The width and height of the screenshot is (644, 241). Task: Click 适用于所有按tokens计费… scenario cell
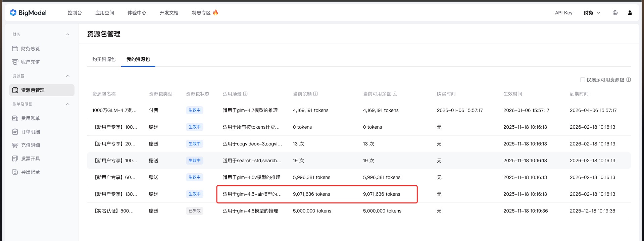(251, 127)
